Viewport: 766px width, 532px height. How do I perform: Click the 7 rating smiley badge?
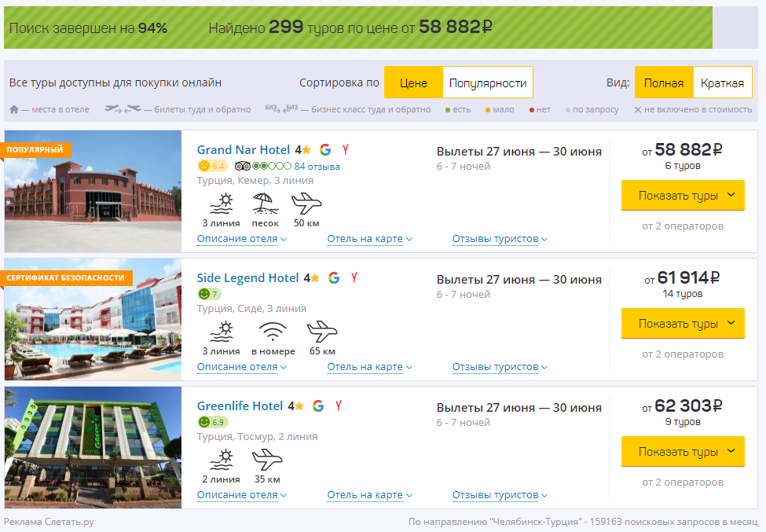click(x=209, y=294)
